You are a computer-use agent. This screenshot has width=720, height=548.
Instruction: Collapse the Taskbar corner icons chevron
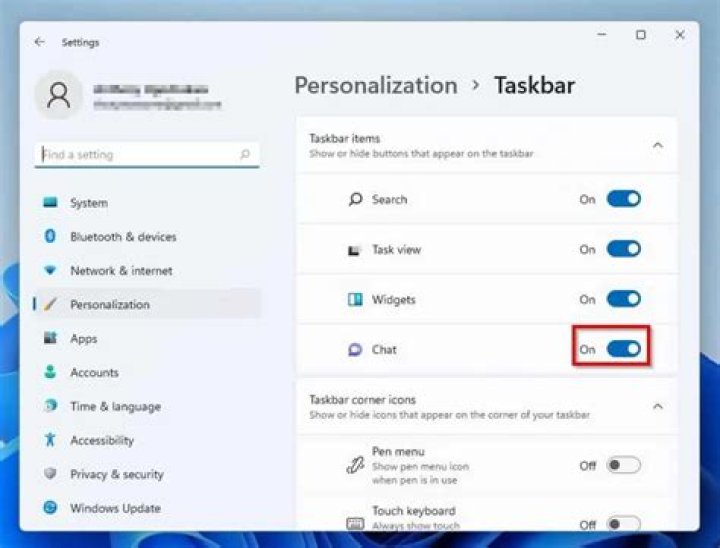point(658,407)
